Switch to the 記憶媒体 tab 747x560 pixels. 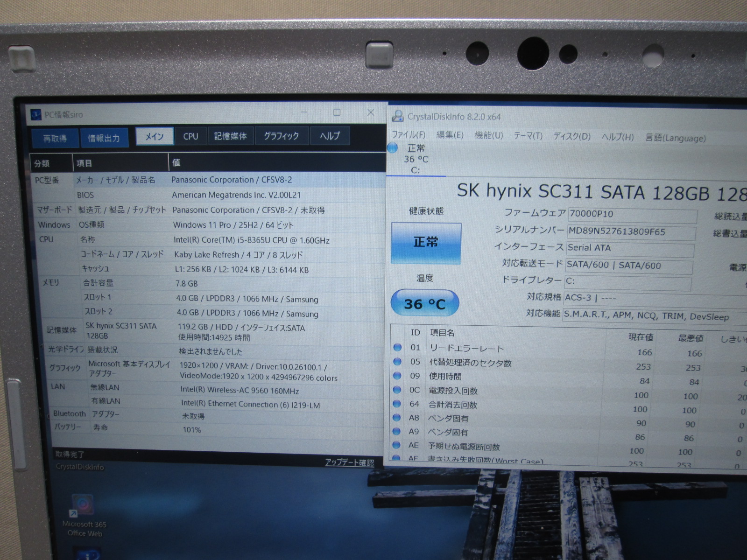(x=231, y=136)
